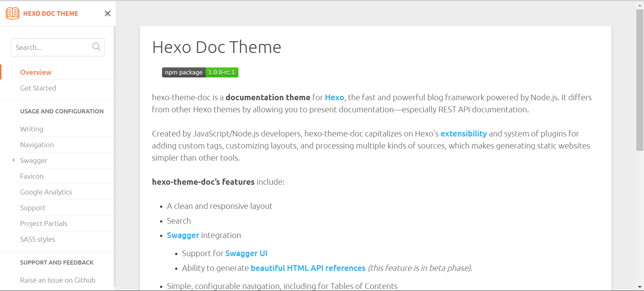Follow the Hexo link in intro paragraph
This screenshot has height=291, width=644.
point(334,98)
